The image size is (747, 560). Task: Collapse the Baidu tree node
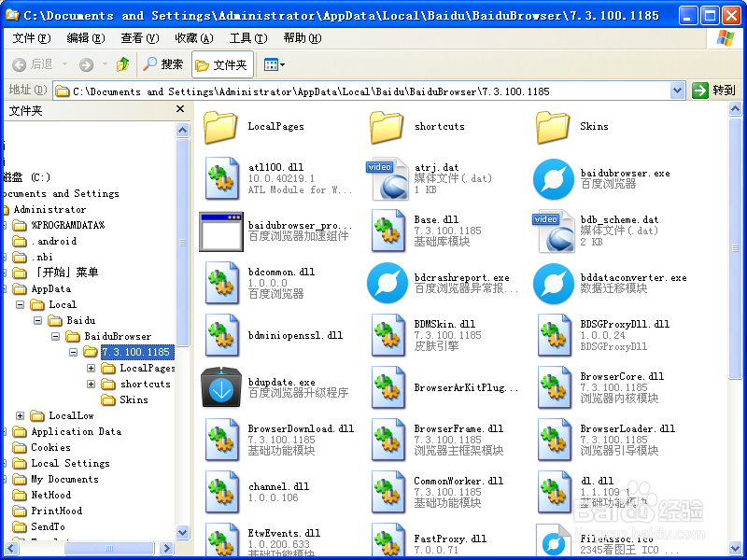point(37,320)
